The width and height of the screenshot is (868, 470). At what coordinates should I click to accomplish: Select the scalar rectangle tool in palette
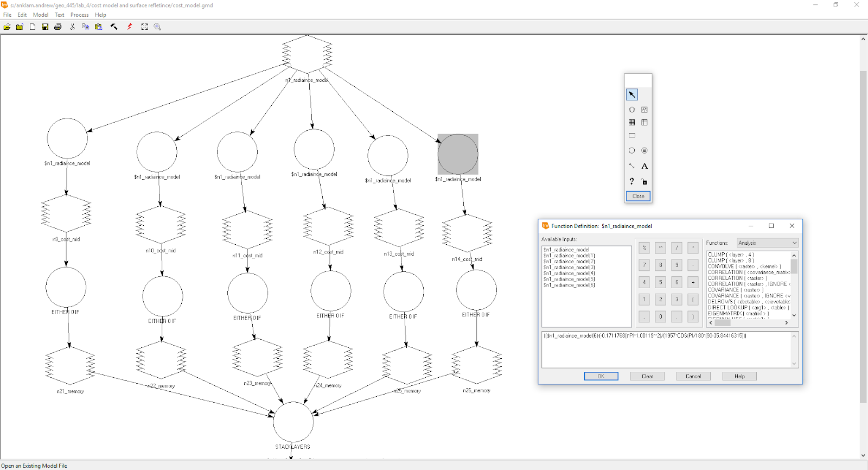tap(632, 136)
